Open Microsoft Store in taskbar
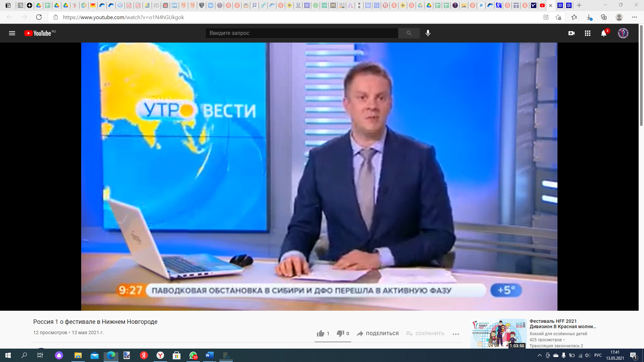The image size is (644, 362). coord(176,355)
